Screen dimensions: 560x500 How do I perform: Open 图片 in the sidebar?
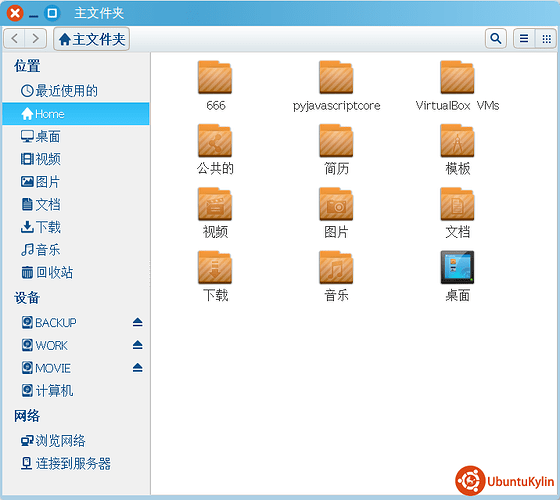click(76, 182)
